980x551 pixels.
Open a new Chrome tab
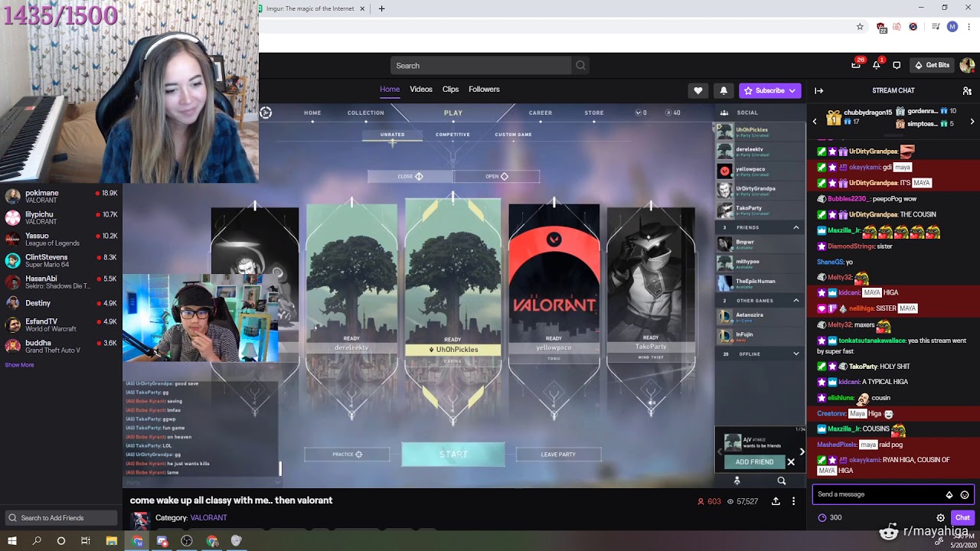point(381,8)
